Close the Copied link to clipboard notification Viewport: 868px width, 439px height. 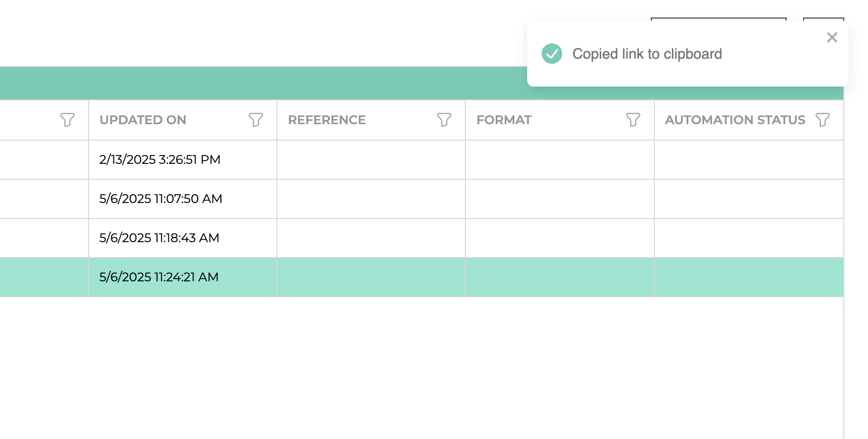[832, 38]
